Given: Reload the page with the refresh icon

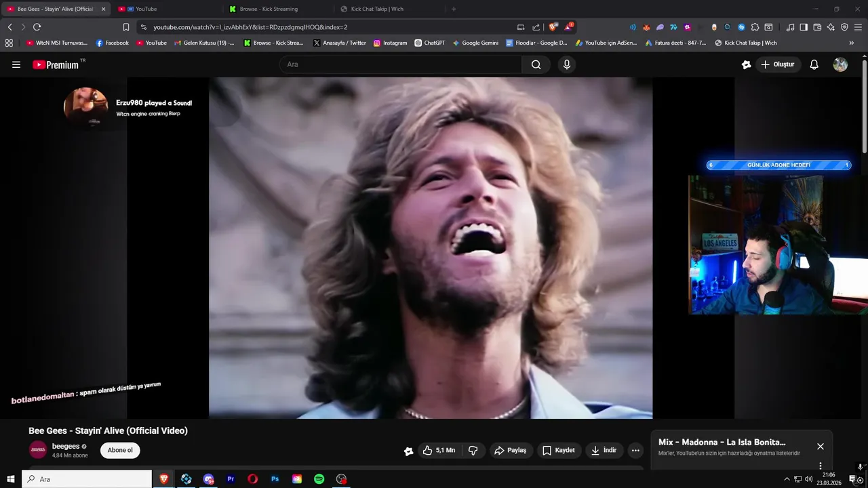Looking at the screenshot, I should (37, 27).
